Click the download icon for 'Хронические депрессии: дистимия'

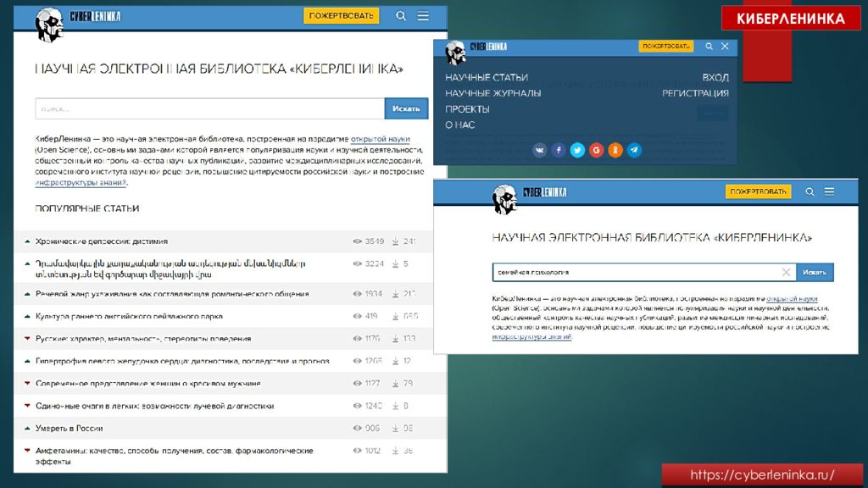click(395, 241)
